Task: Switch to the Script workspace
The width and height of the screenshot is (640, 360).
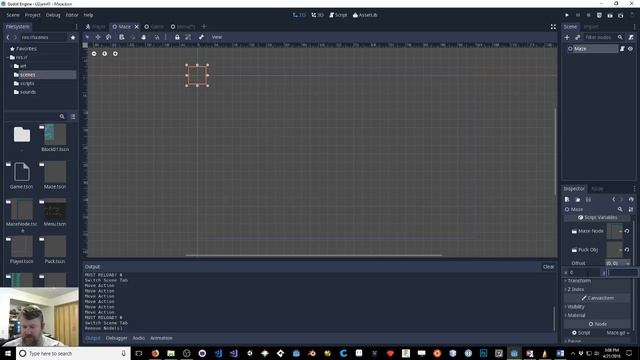Action: 338,15
